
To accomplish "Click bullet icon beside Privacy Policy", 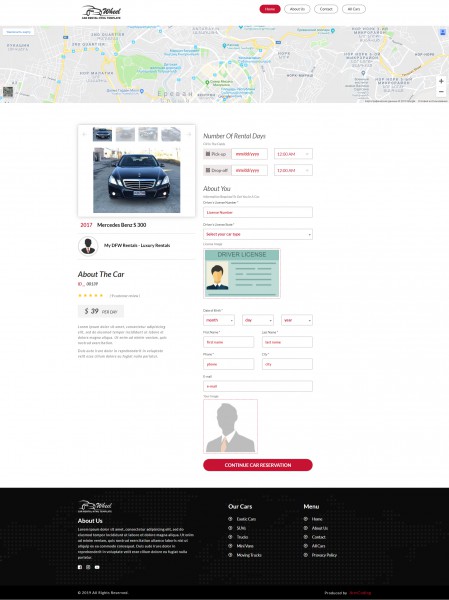I will (x=305, y=555).
